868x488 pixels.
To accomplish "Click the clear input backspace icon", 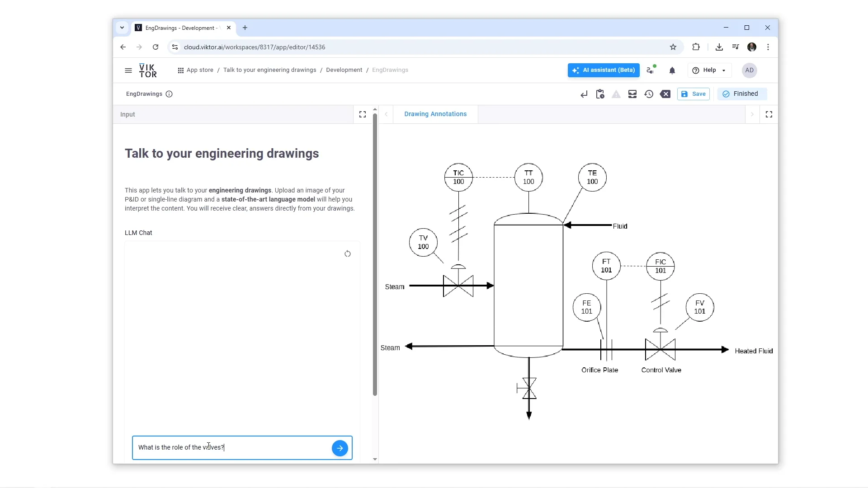I will [665, 94].
